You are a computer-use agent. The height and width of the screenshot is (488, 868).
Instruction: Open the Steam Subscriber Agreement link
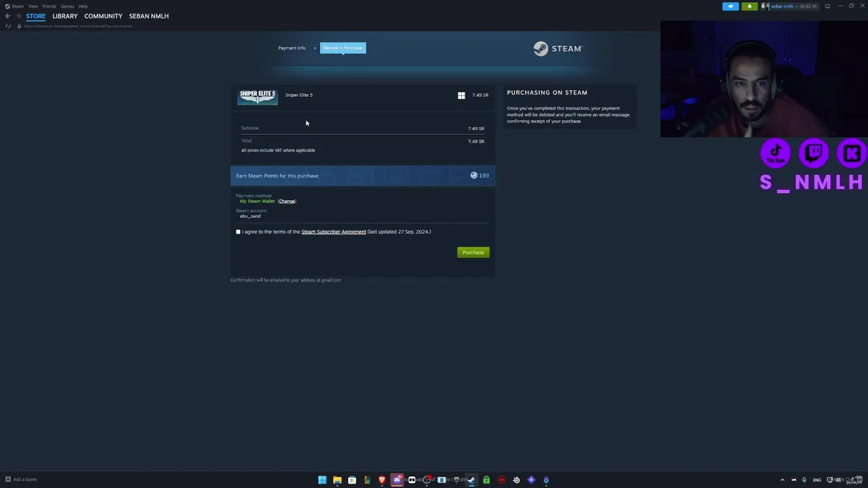(x=334, y=232)
